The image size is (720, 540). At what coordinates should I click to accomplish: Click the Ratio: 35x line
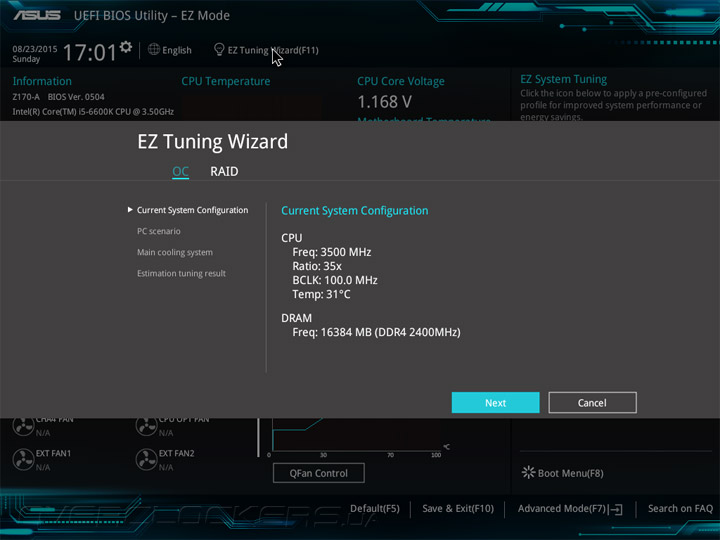tap(317, 266)
